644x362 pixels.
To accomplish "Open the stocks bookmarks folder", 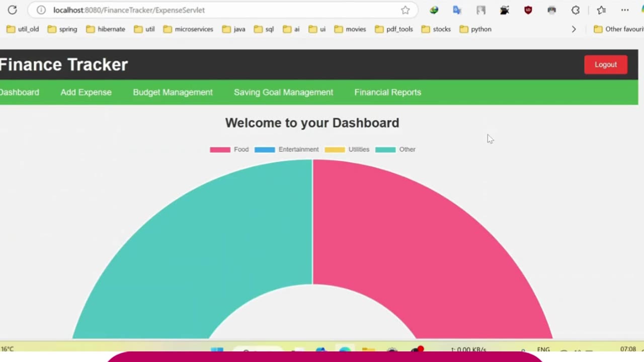I will [436, 29].
